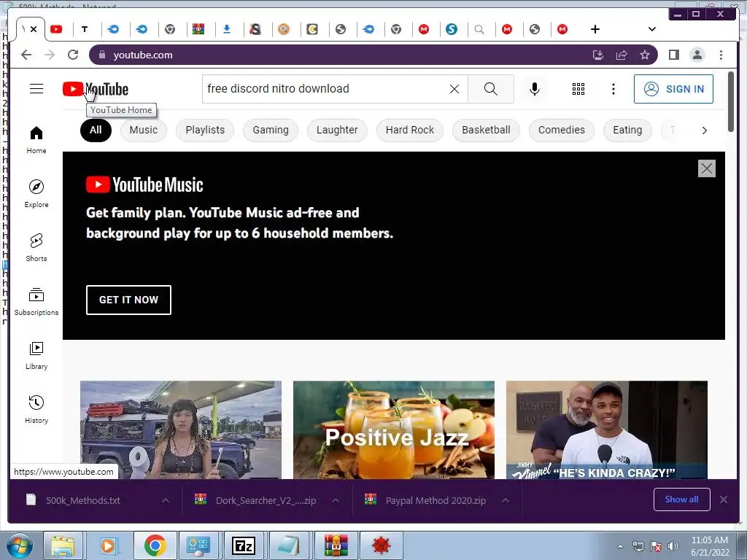Open the Chrome three-dot menu
Screen dimensions: 747x560
click(721, 55)
